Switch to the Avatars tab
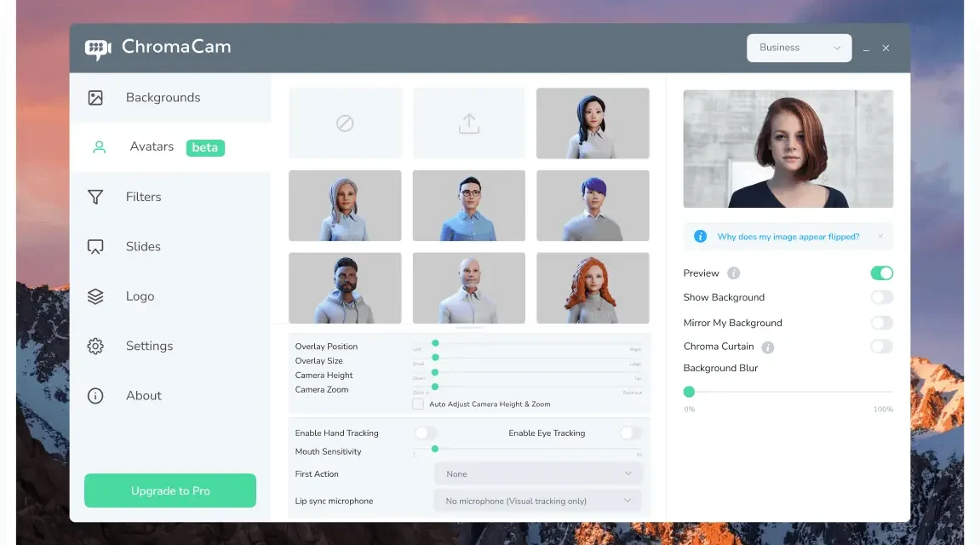The height and width of the screenshot is (545, 980). coord(152,147)
